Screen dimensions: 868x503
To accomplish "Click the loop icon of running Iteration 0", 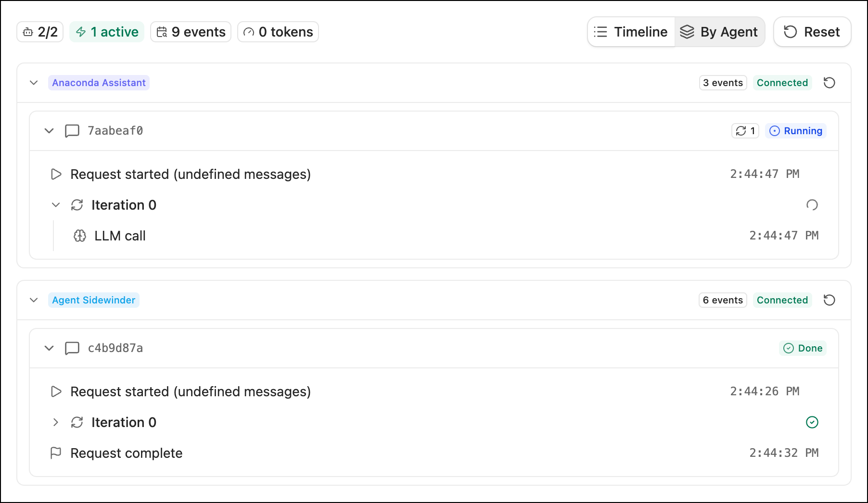I will coord(77,205).
